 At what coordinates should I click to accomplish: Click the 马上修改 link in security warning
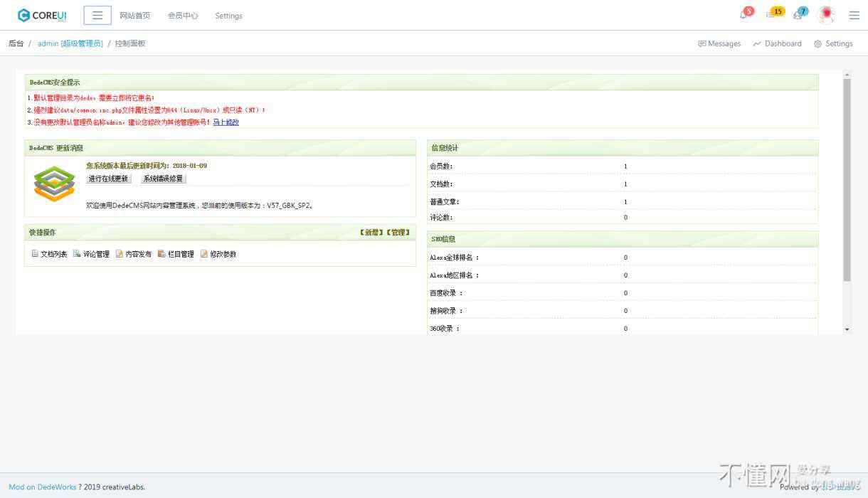pyautogui.click(x=226, y=122)
